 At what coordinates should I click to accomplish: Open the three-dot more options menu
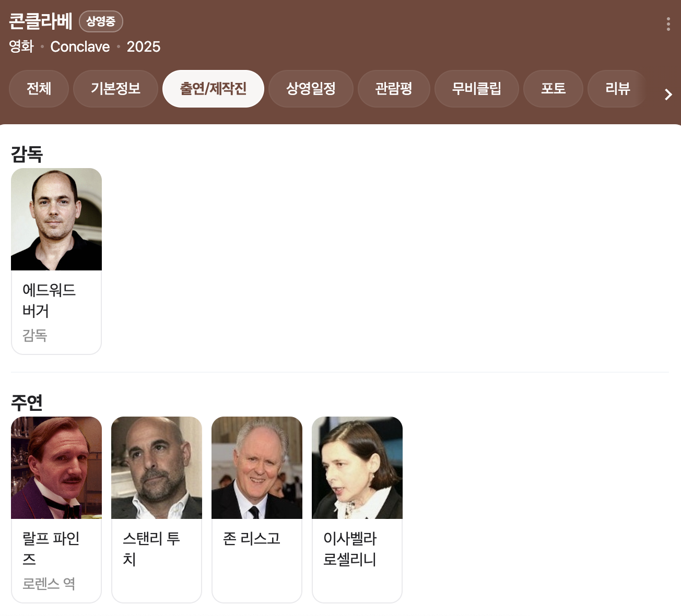668,24
